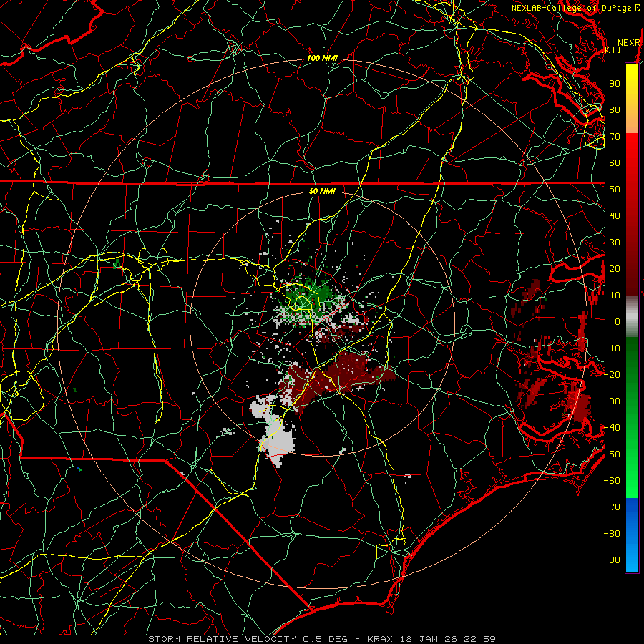This screenshot has width=644, height=644.
Task: Click the -70 value on velocity scale
Action: [612, 507]
